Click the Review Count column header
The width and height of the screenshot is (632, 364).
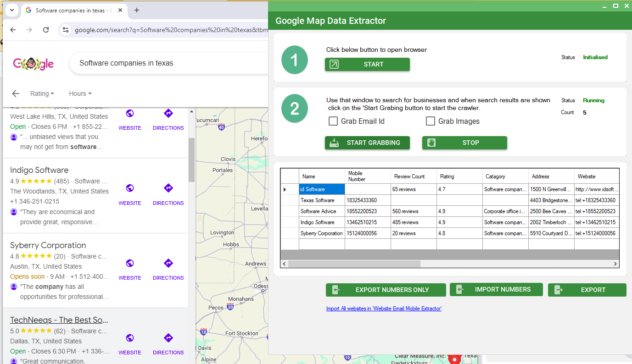pyautogui.click(x=414, y=176)
